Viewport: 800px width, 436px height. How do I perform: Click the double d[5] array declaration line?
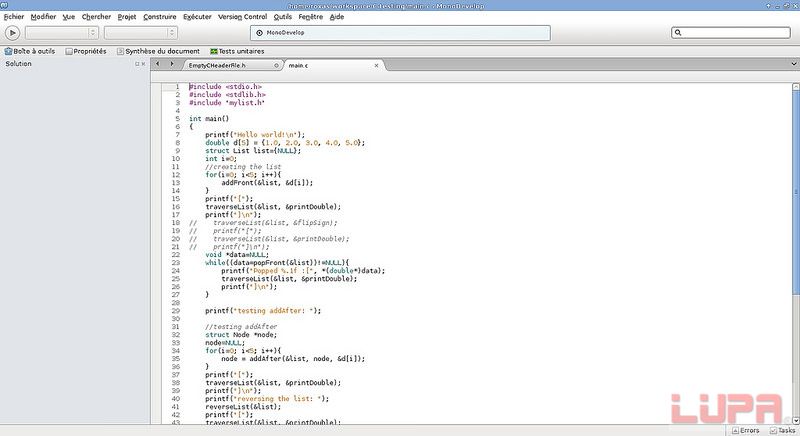point(285,143)
